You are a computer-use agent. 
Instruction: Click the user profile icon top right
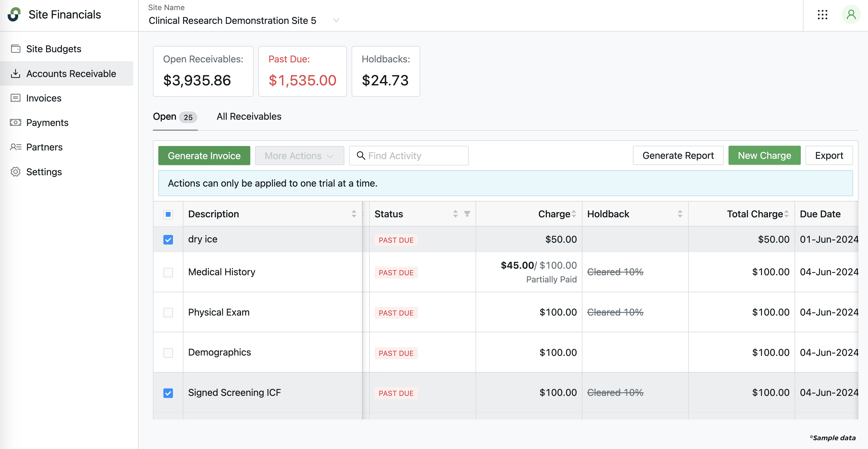pos(851,15)
